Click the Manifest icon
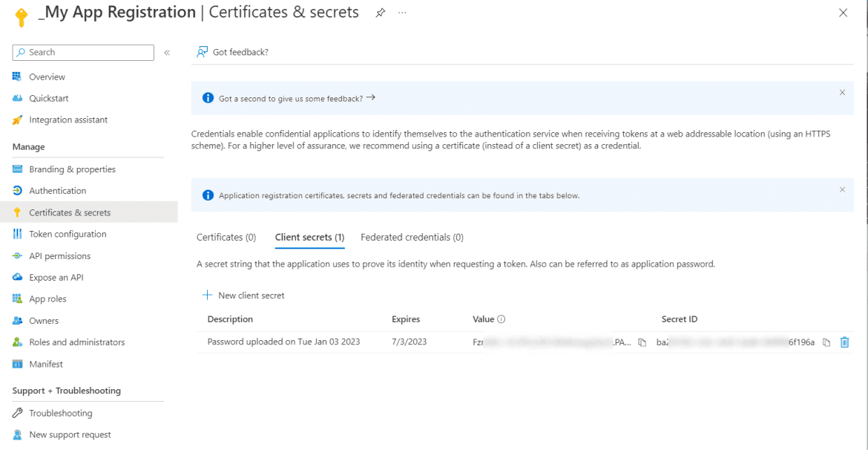 pyautogui.click(x=17, y=364)
